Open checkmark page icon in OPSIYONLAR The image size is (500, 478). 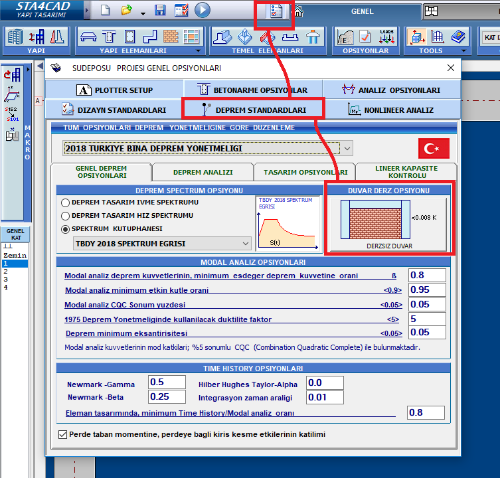click(x=365, y=37)
